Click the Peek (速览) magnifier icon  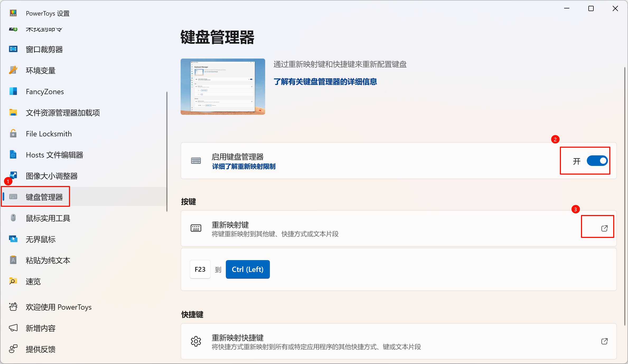tap(13, 281)
